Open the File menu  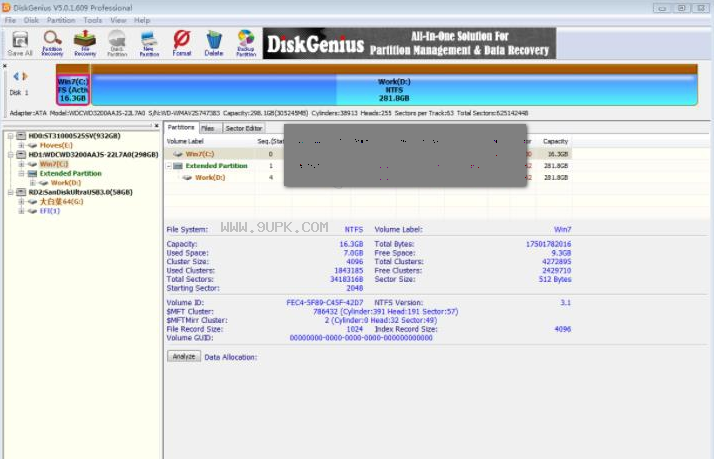[x=10, y=20]
